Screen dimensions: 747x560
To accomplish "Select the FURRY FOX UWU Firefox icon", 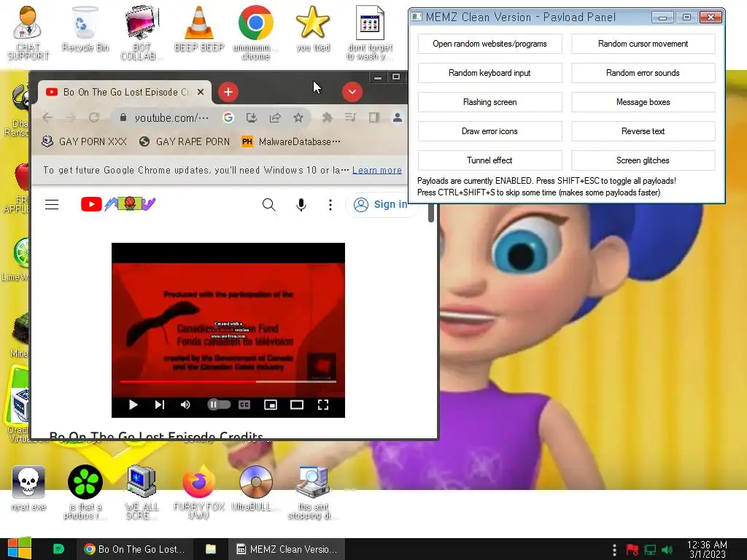I will pyautogui.click(x=198, y=492).
